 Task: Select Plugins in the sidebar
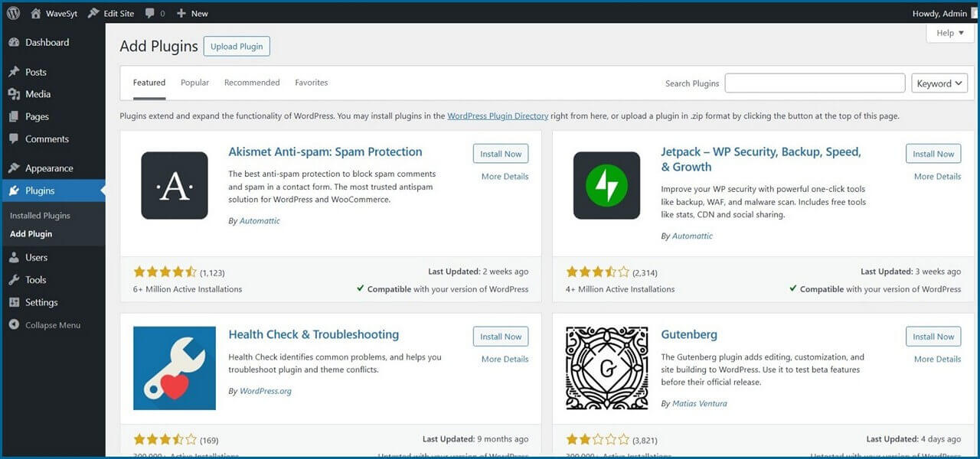point(53,190)
